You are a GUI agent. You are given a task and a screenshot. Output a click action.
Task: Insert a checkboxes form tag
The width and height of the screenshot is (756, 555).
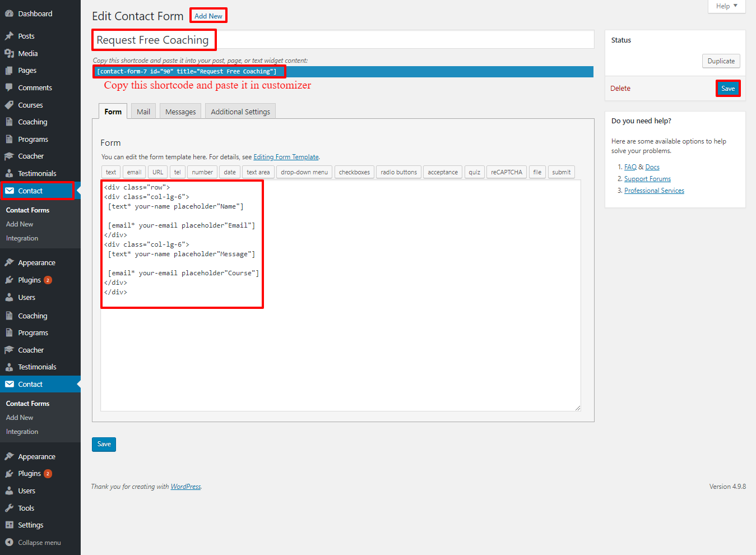tap(354, 172)
